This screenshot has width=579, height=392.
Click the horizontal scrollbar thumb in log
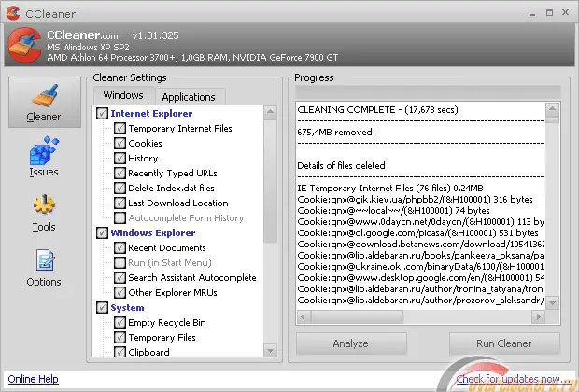coord(357,317)
